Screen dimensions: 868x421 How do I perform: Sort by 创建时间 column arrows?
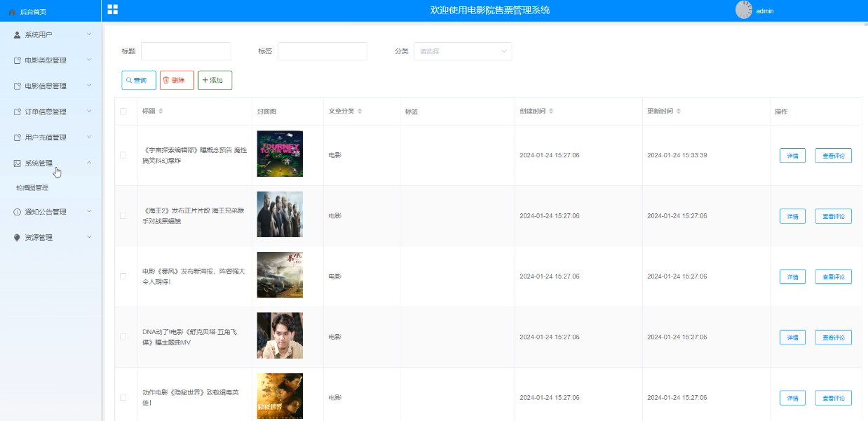click(x=550, y=112)
